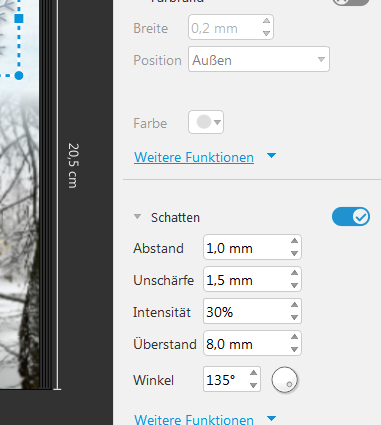Open the Farbe color picker dropdown
The height and width of the screenshot is (425, 381).
tap(206, 122)
